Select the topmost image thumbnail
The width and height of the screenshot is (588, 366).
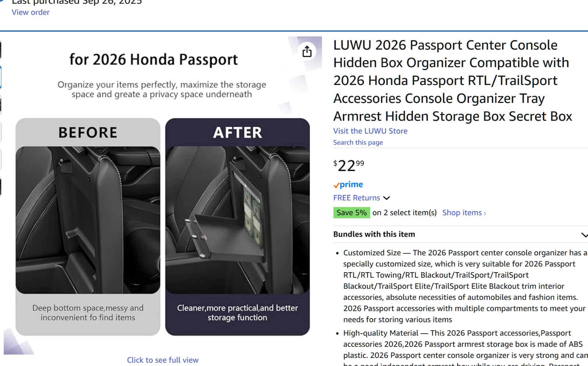click(1, 50)
